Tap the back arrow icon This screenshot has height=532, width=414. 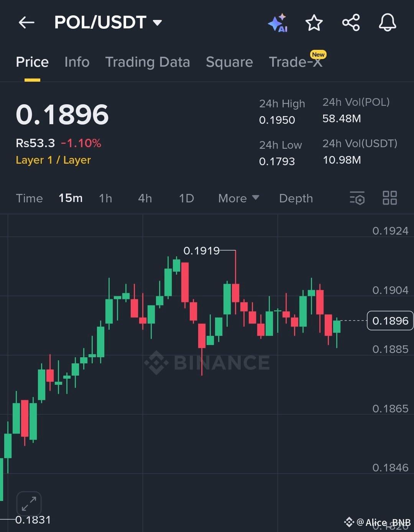pyautogui.click(x=26, y=23)
